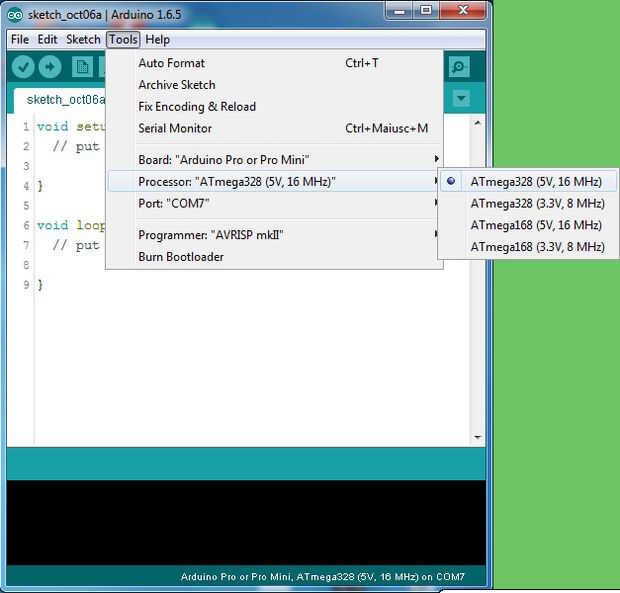This screenshot has width=620, height=593.
Task: Open the Serial Monitor magnifier icon
Action: (459, 67)
